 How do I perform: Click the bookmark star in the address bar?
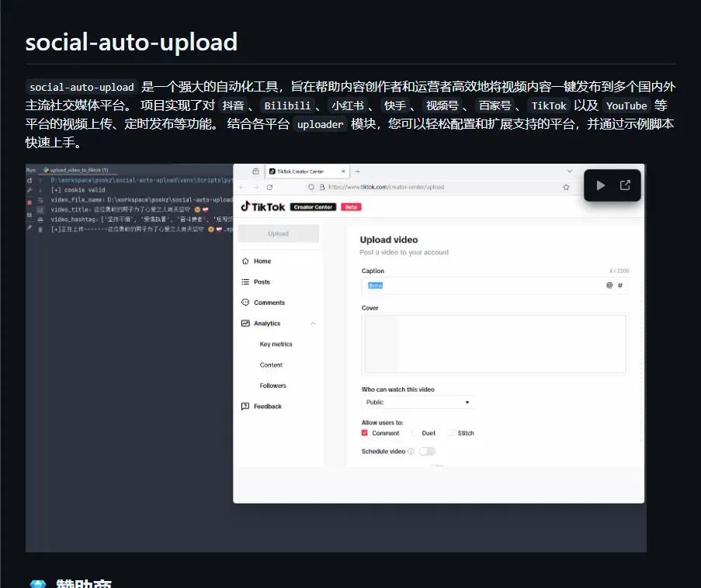pos(566,187)
